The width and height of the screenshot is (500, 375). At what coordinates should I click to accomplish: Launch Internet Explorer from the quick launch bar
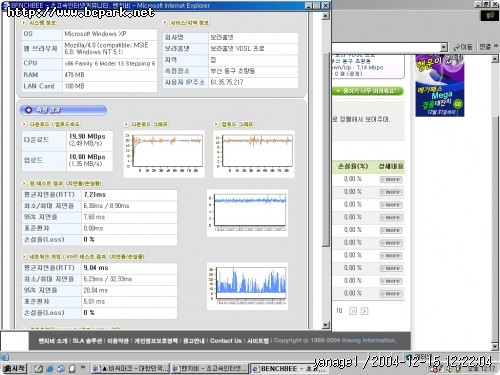pyautogui.click(x=50, y=369)
